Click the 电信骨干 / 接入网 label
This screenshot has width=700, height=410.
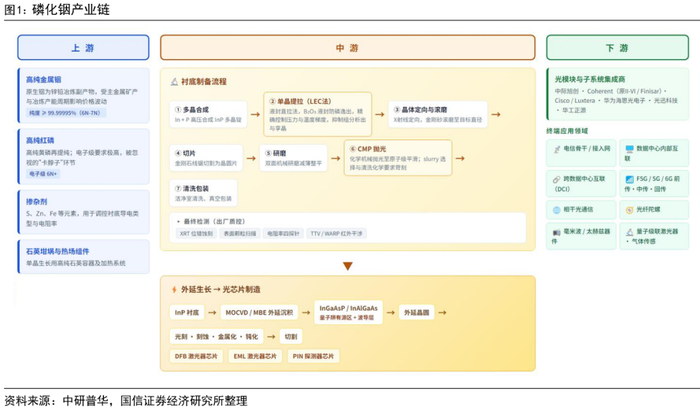click(x=587, y=148)
